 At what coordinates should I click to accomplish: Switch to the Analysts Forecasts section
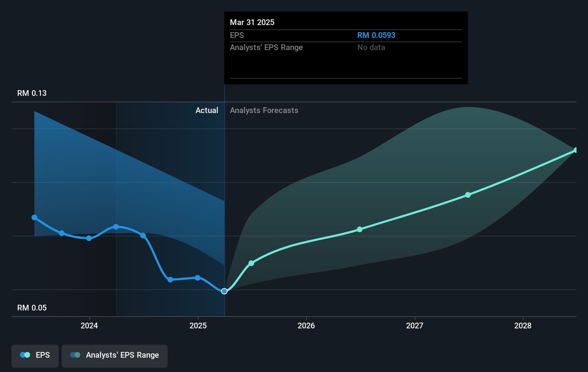(x=264, y=110)
